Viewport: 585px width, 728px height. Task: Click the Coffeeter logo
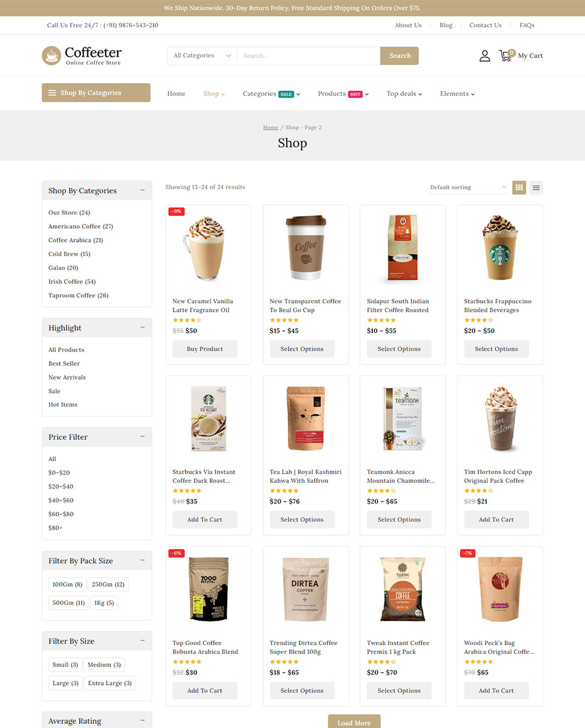[82, 56]
